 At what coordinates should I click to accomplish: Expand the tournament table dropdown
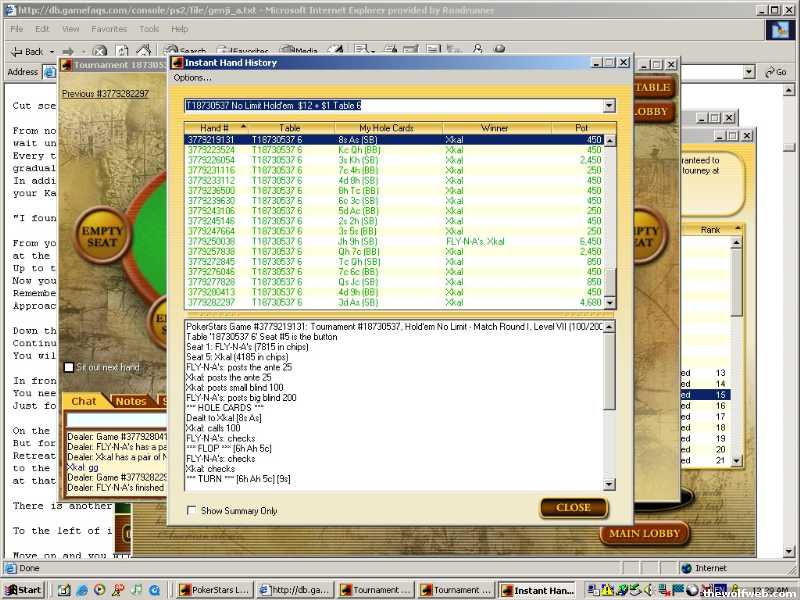point(609,106)
